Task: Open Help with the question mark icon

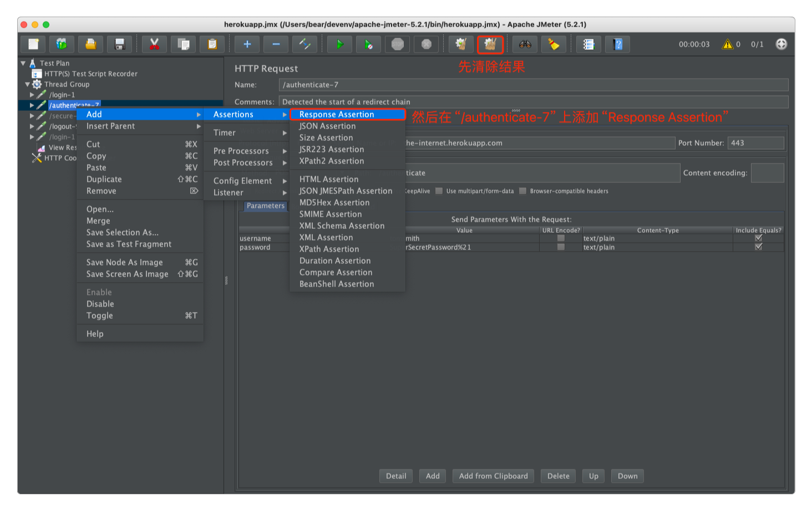Action: point(618,44)
